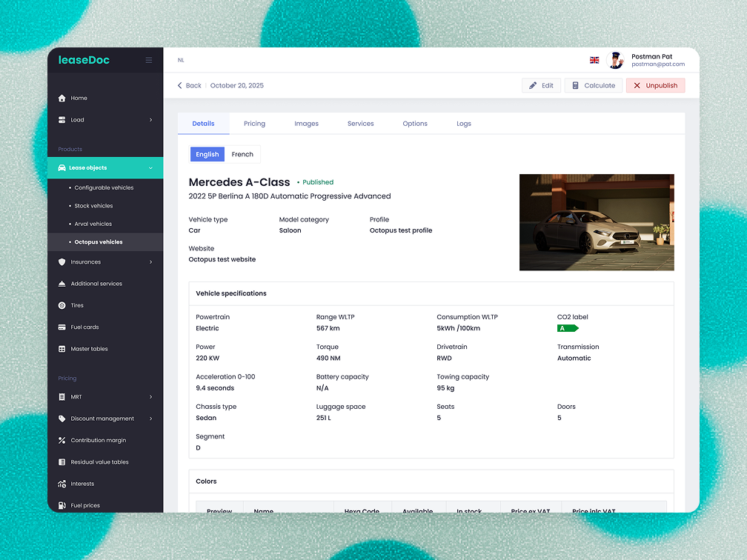Click the green CO2 label A badge
The height and width of the screenshot is (560, 747).
[x=567, y=328]
